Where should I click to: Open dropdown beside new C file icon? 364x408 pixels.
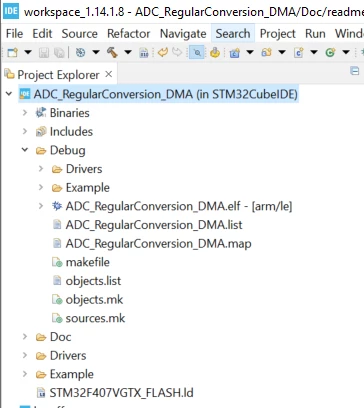(314, 52)
